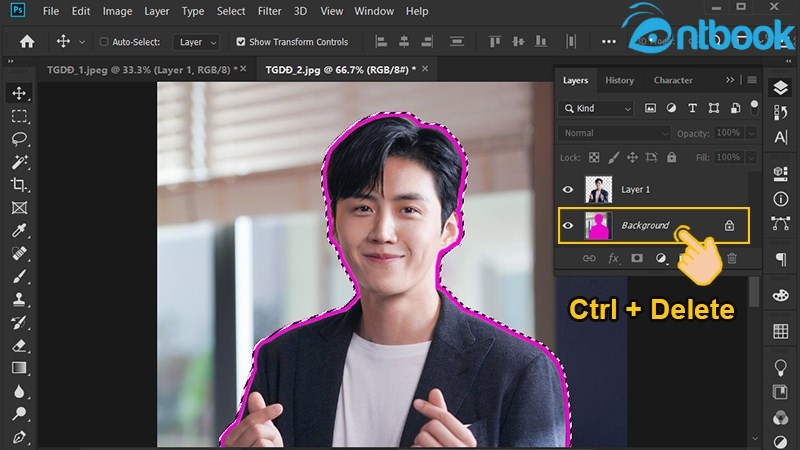Screen dimensions: 800x450
Task: Open the Image menu
Action: click(117, 11)
